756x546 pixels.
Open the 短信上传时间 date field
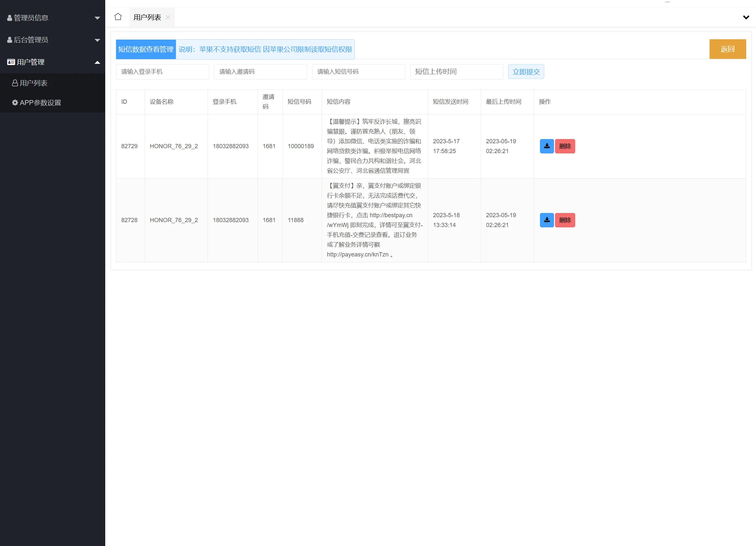tap(456, 72)
